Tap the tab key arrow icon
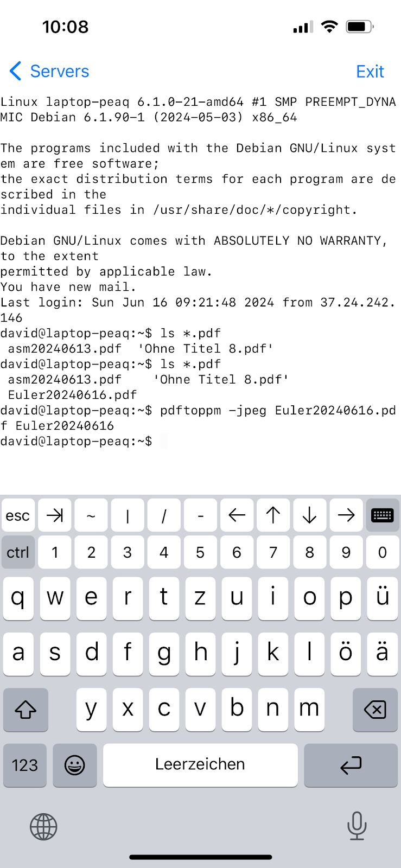This screenshot has width=401, height=868. pyautogui.click(x=55, y=515)
